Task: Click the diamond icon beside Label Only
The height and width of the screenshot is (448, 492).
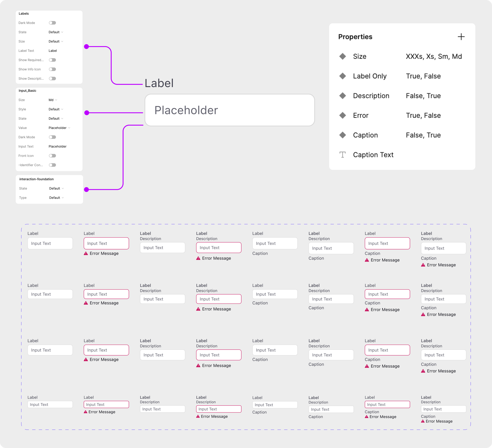Action: [x=343, y=76]
